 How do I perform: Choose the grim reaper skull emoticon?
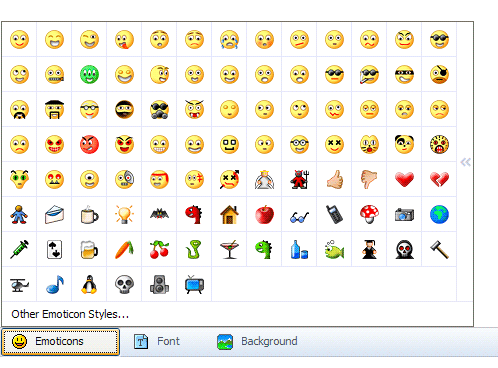(x=404, y=249)
